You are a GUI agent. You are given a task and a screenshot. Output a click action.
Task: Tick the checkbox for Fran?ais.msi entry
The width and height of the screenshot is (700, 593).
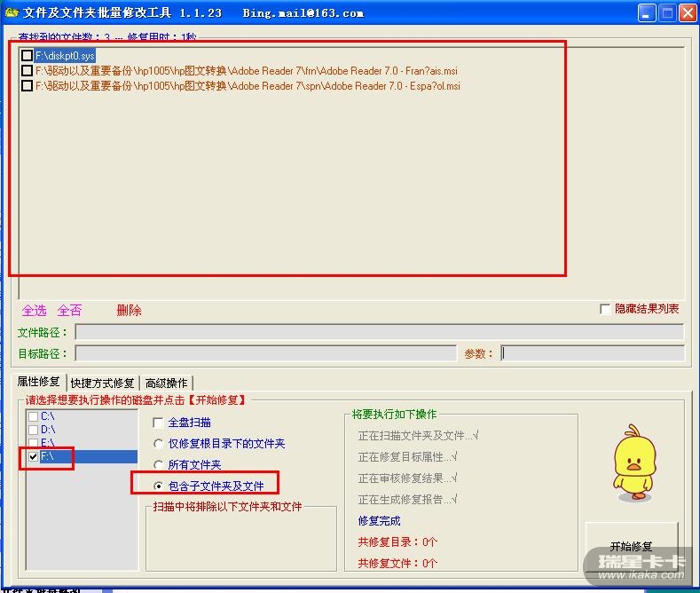tap(27, 70)
